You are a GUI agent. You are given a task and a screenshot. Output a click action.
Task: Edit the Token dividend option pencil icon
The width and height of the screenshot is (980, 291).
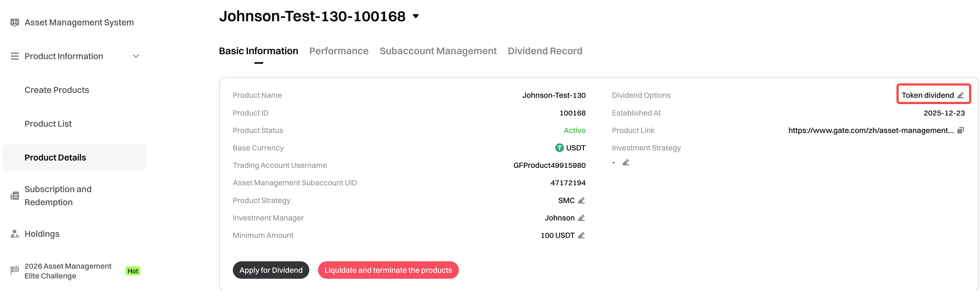(961, 95)
